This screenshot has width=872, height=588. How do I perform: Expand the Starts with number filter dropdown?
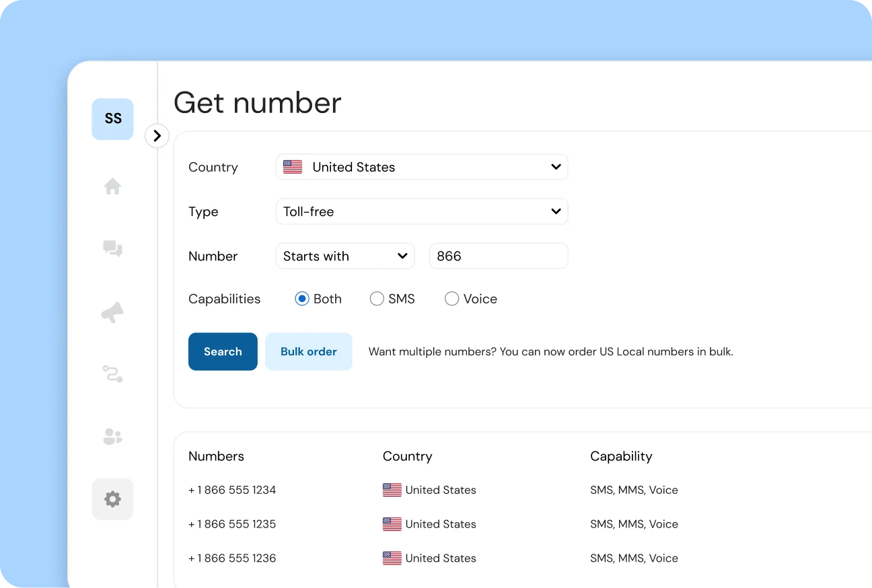point(345,256)
